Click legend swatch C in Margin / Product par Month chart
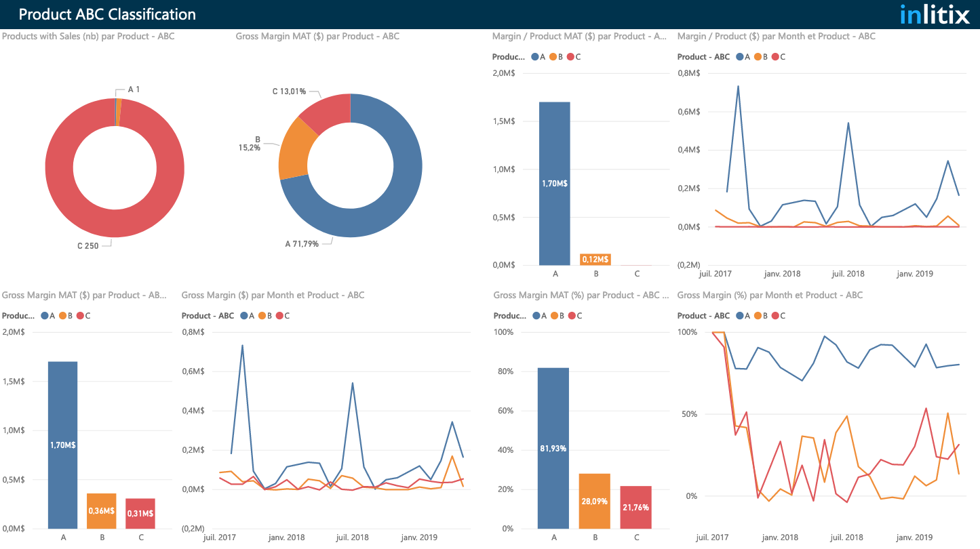The width and height of the screenshot is (980, 549). [774, 57]
